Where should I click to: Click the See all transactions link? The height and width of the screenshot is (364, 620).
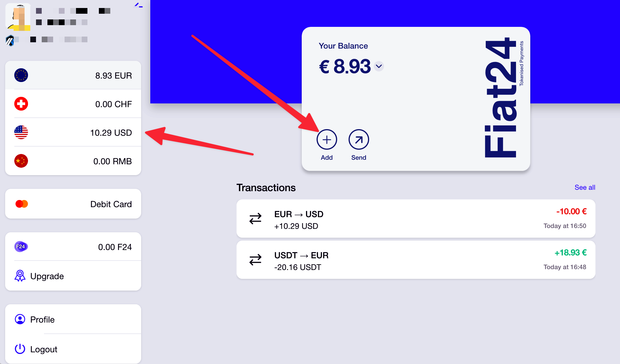(585, 187)
